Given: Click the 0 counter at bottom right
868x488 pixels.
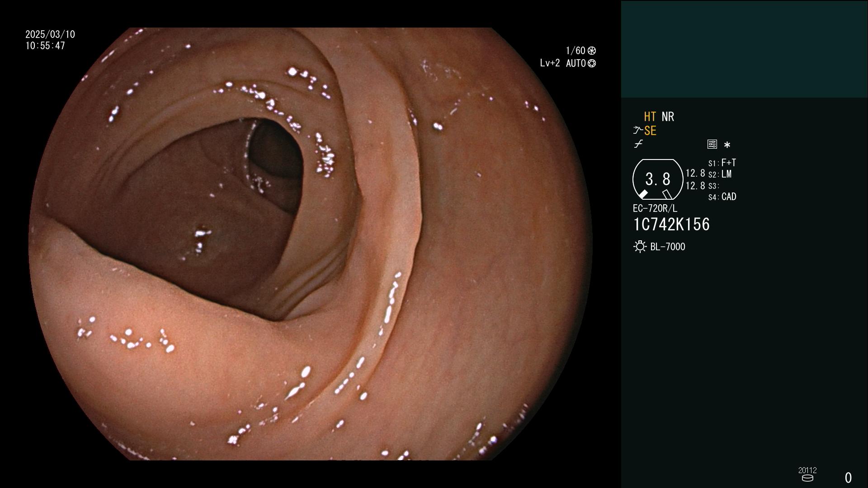Looking at the screenshot, I should 848,478.
